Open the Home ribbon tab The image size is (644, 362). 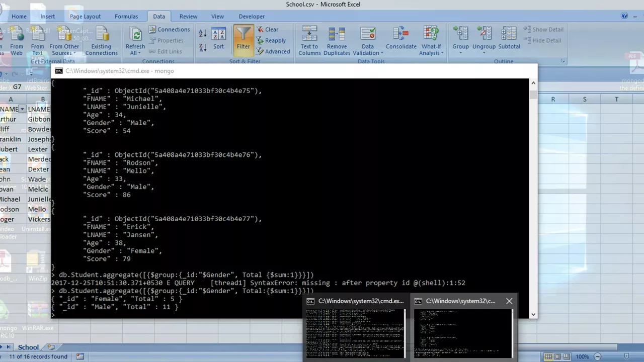19,17
